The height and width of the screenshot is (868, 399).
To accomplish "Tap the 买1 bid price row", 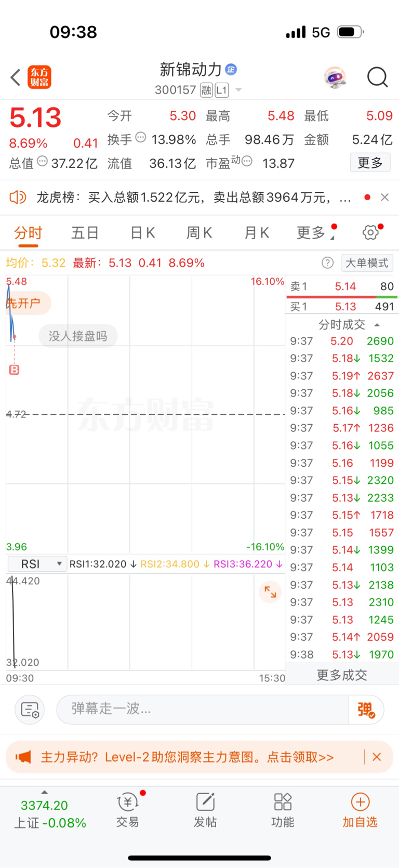I will point(342,307).
